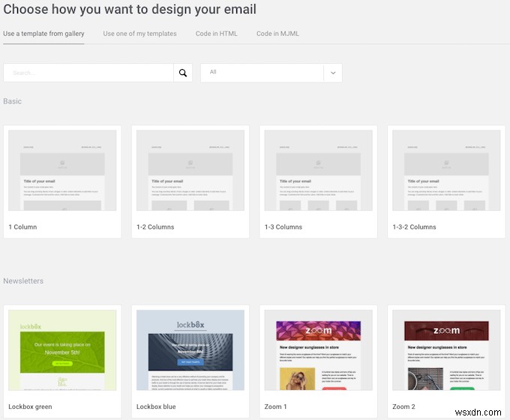Image resolution: width=510 pixels, height=420 pixels.
Task: Click the page heading Choose how you want to design
Action: [x=130, y=9]
